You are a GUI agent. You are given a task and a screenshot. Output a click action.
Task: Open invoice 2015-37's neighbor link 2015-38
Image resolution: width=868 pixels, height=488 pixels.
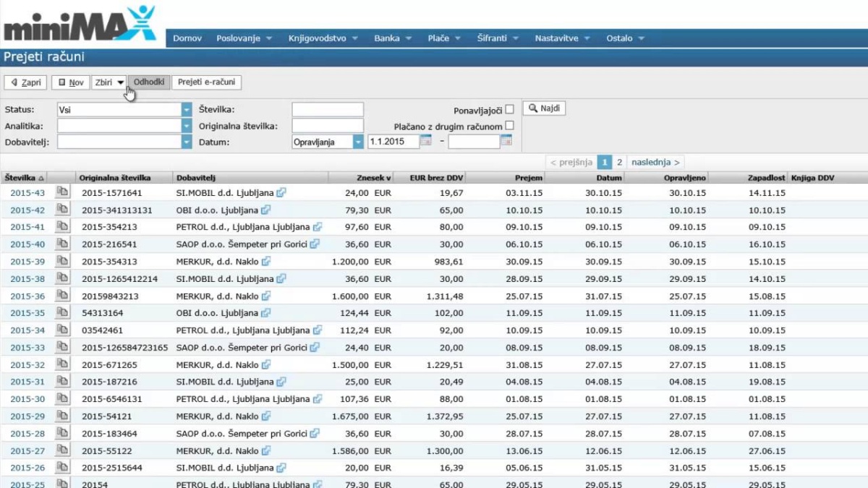pos(27,279)
